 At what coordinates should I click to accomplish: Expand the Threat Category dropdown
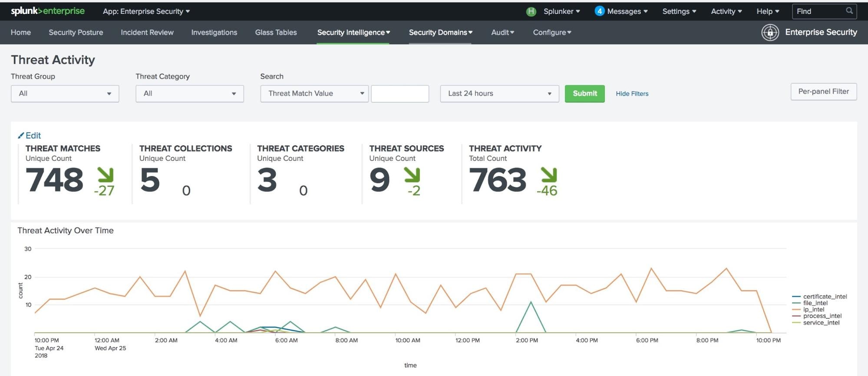point(190,94)
